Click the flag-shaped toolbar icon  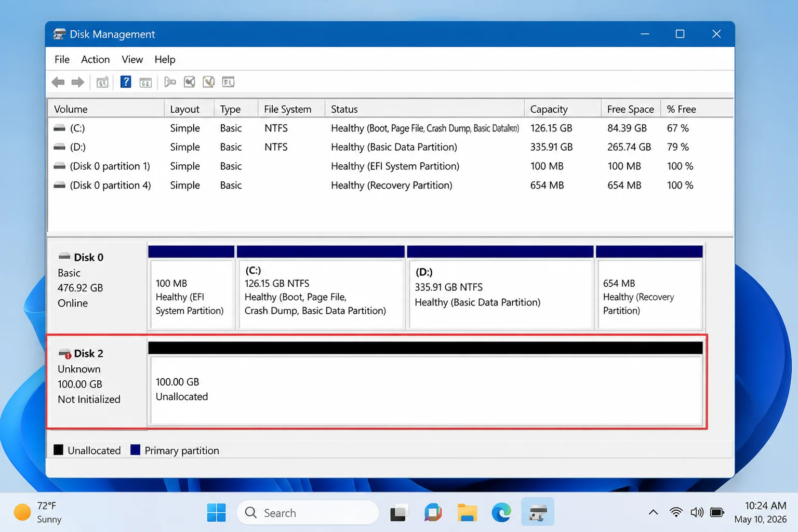[x=170, y=82]
